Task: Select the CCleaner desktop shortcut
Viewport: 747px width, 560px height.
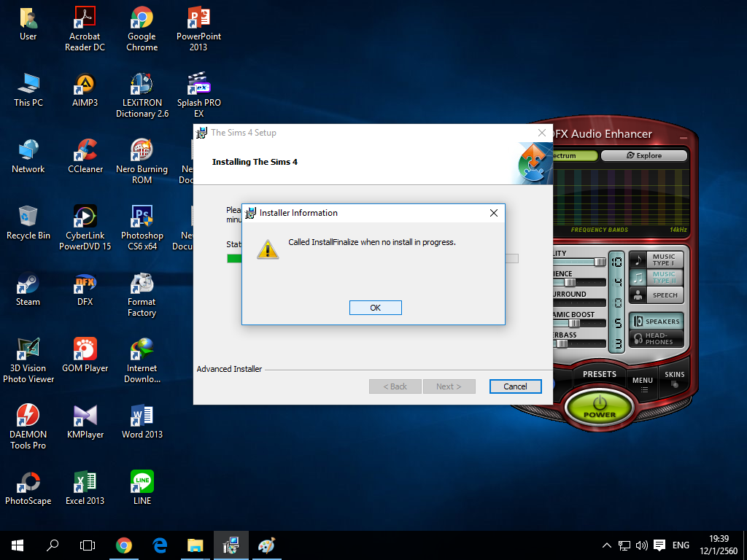Action: (x=85, y=156)
